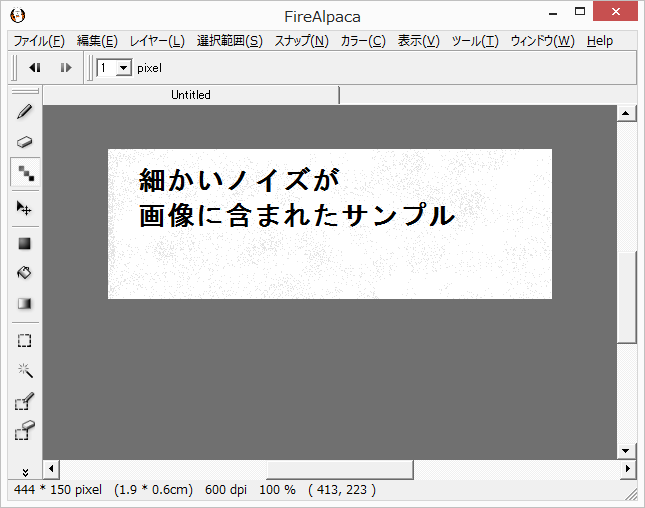Viewport: 645px width, 508px height.
Task: Select the Bucket fill tool
Action: (x=24, y=273)
